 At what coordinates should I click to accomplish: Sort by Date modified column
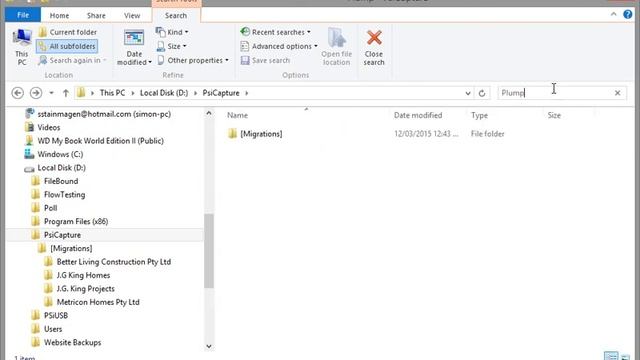click(418, 116)
